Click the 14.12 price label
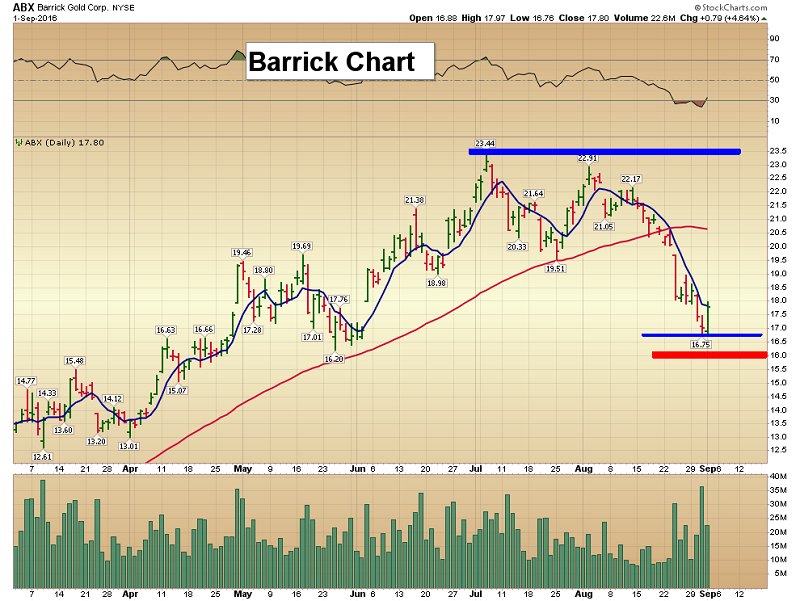This screenshot has width=800, height=601. pos(113,399)
